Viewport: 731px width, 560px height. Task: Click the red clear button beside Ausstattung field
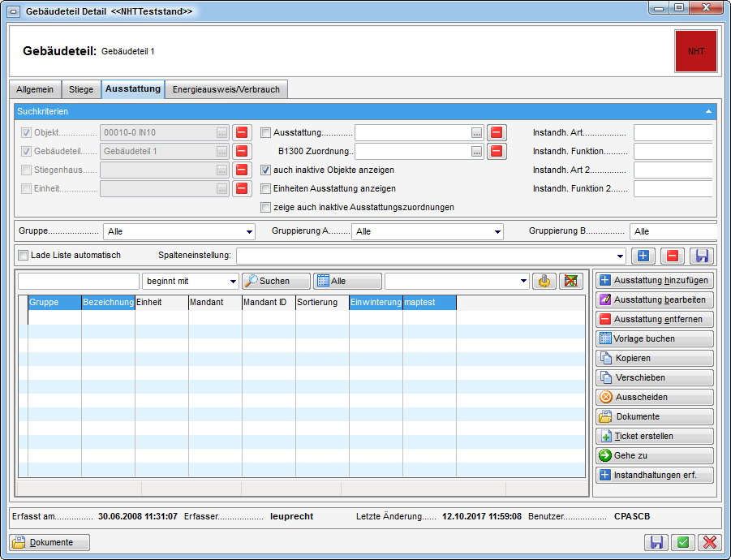tap(497, 132)
